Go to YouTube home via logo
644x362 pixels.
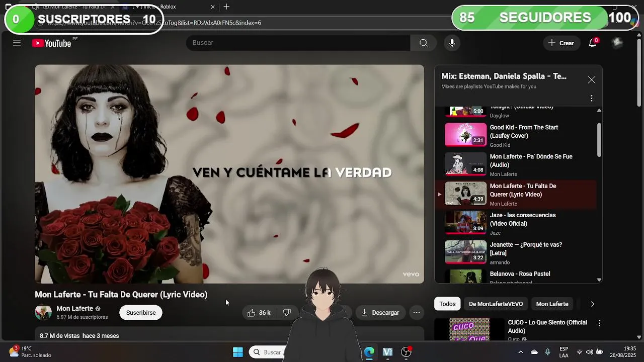click(x=51, y=43)
